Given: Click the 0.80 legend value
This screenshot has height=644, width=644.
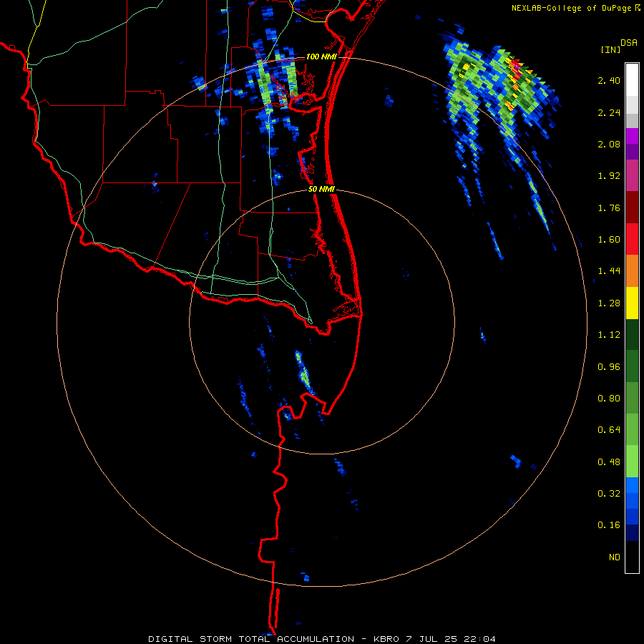Looking at the screenshot, I should 609,399.
